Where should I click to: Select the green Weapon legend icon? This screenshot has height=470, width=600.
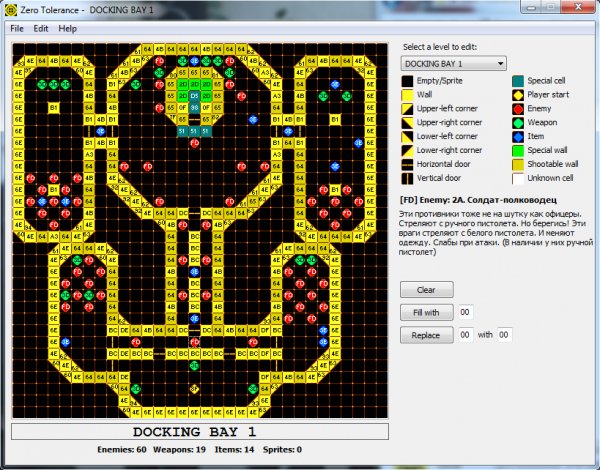tap(518, 122)
